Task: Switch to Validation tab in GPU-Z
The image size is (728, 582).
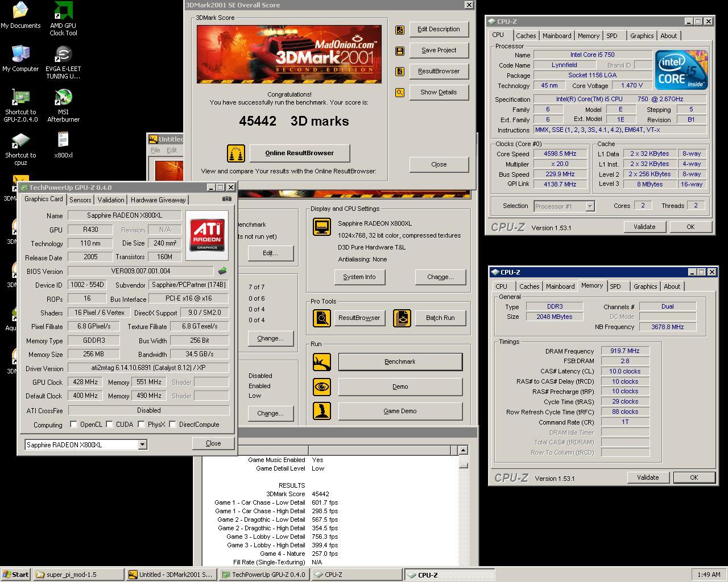Action: pyautogui.click(x=111, y=200)
